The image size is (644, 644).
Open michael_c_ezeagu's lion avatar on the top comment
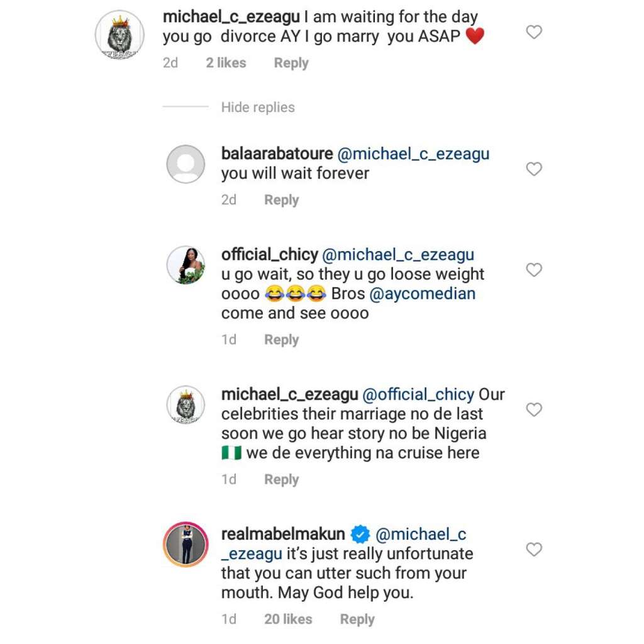[119, 36]
